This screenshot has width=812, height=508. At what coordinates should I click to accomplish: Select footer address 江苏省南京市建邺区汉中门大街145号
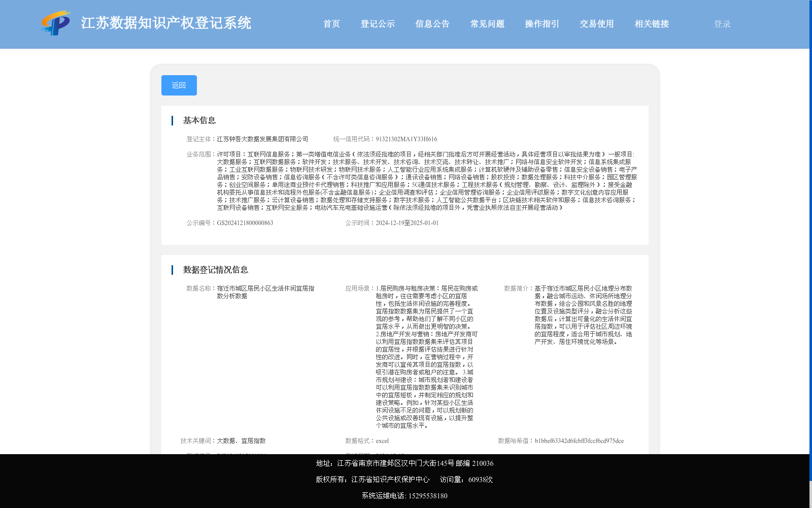[395, 463]
